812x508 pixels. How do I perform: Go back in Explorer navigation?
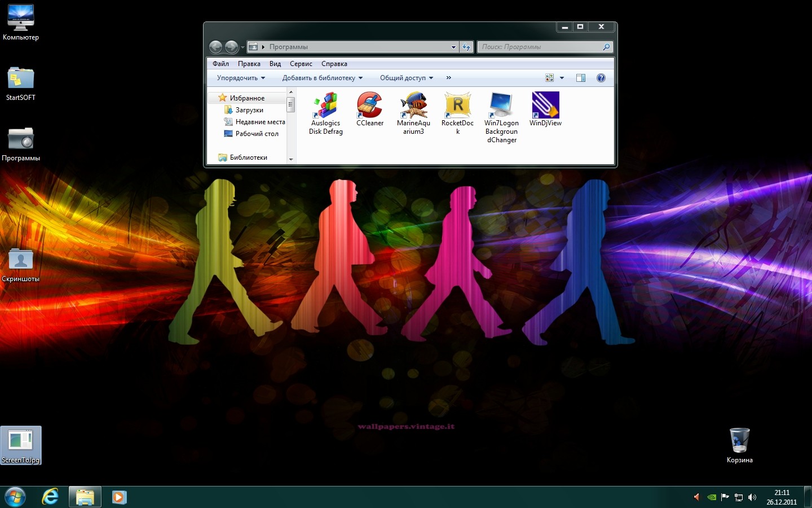pos(215,47)
